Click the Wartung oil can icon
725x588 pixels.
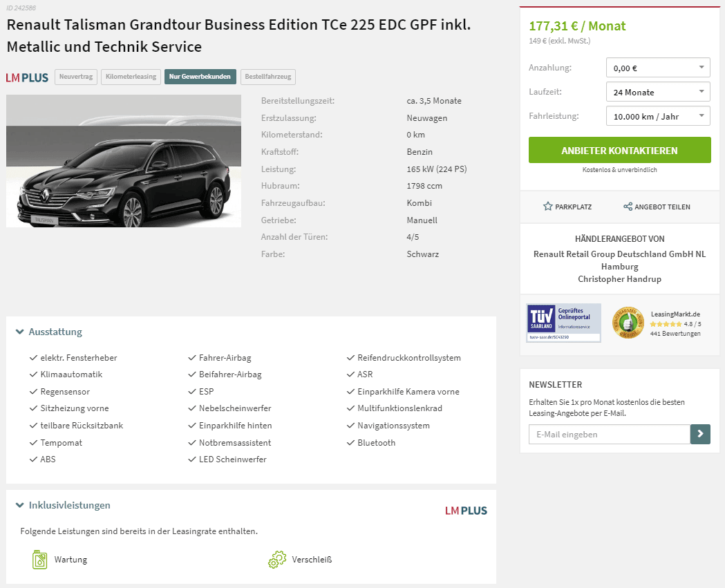(40, 560)
